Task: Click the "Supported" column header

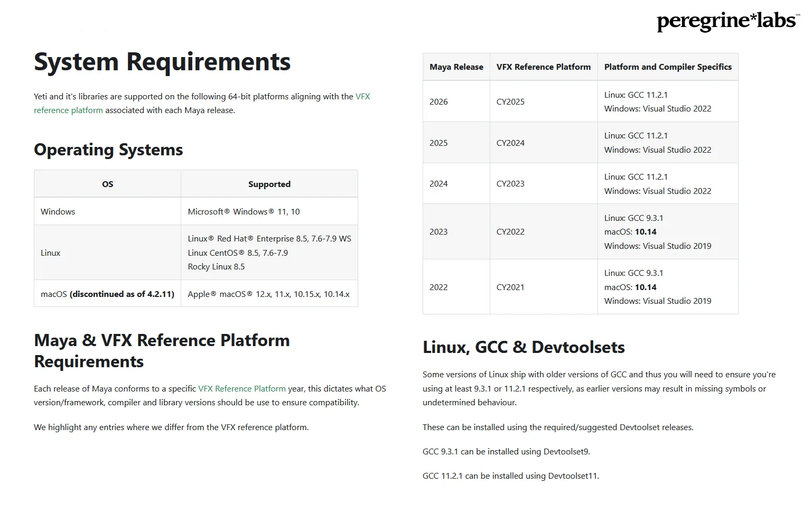Action: click(269, 184)
